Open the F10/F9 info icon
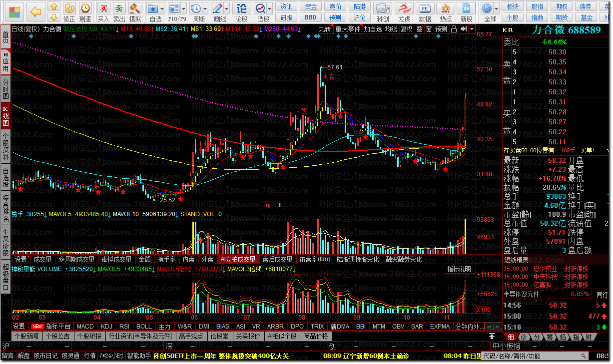Image resolution: width=613 pixels, height=364 pixels. point(174,8)
